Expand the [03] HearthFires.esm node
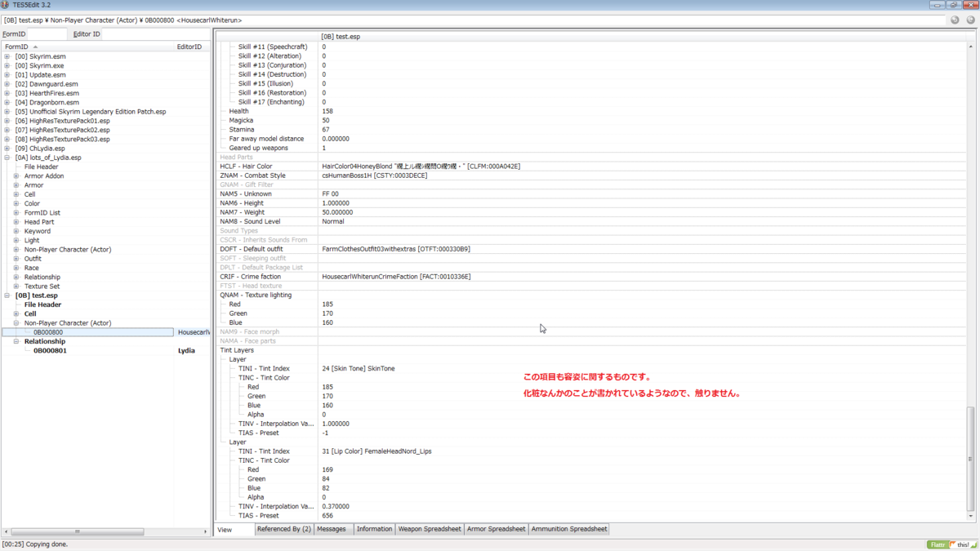 [7, 93]
